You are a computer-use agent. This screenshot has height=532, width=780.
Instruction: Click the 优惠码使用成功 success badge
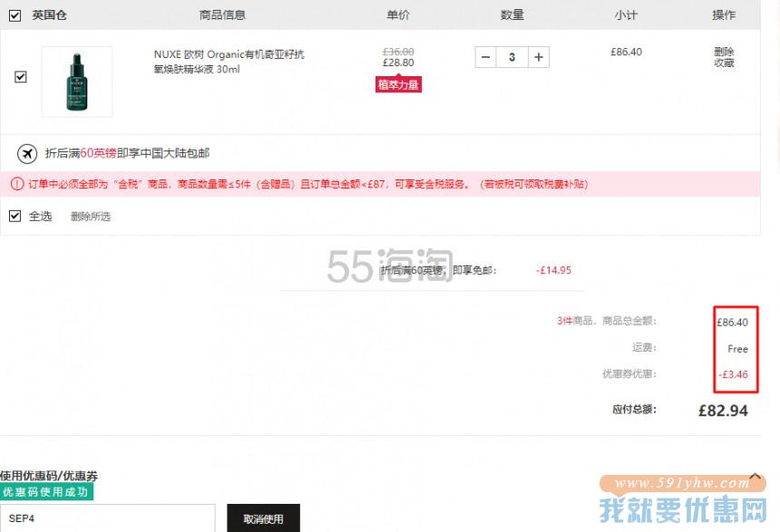tap(46, 492)
